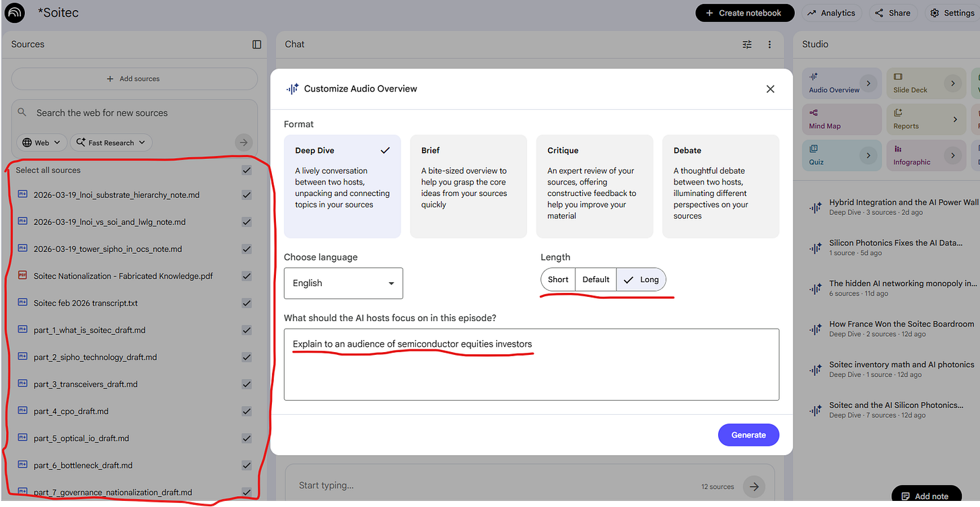The height and width of the screenshot is (507, 980).
Task: Uncheck Soitec Nationalization PDF source checkbox
Action: point(246,275)
